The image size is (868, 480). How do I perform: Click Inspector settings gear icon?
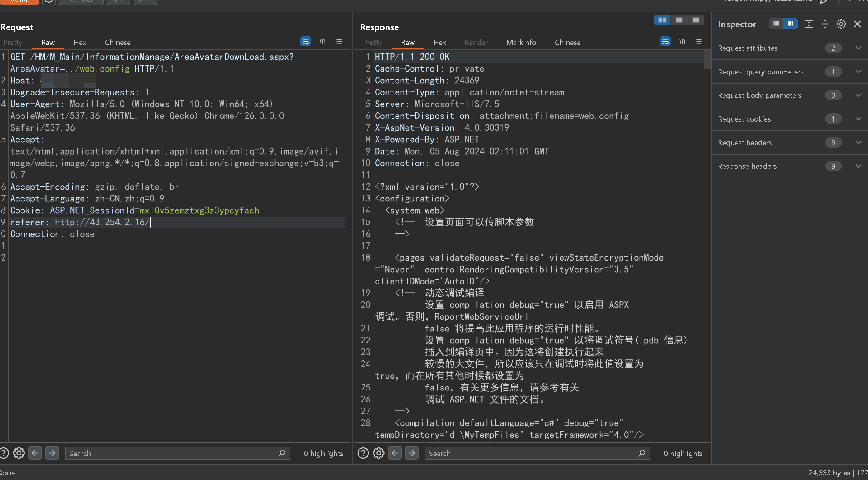click(x=841, y=24)
